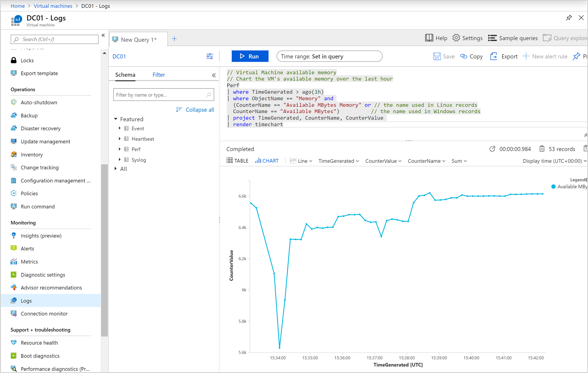Switch results to TABLE view

coord(237,161)
